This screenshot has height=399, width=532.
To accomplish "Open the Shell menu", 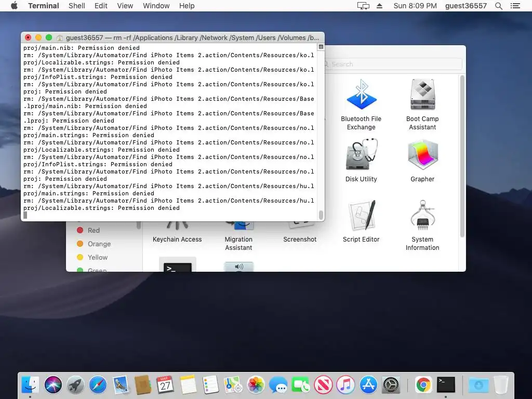I will coord(77,6).
